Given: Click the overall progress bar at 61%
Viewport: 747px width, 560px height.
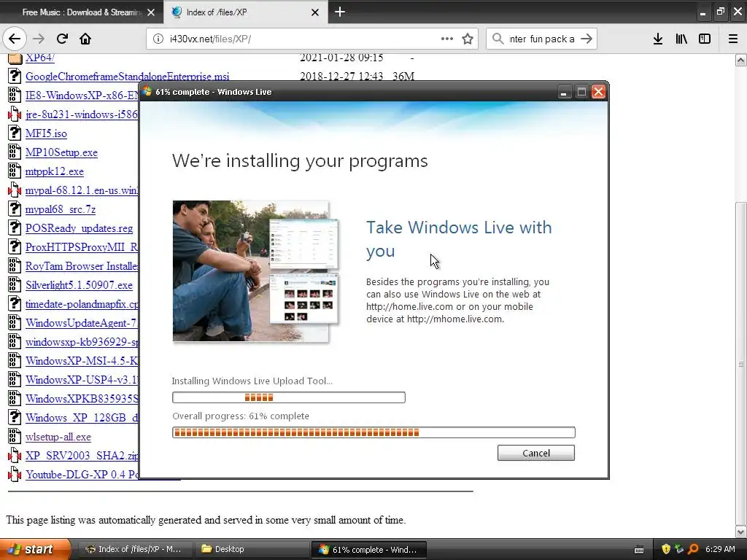Looking at the screenshot, I should 373,432.
